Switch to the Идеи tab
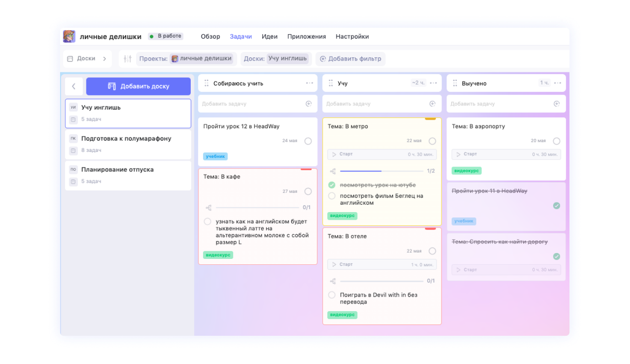Screen dimensions: 630x364 click(x=269, y=36)
